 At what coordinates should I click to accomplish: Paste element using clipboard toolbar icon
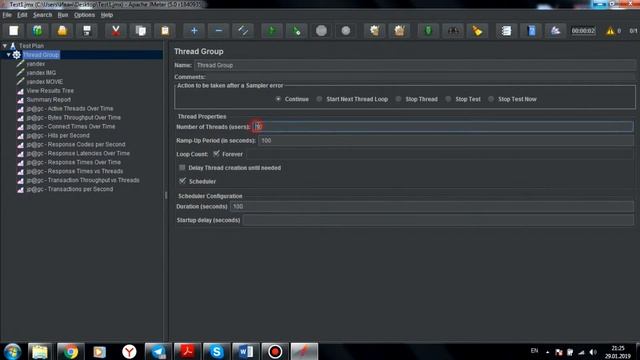[165, 31]
